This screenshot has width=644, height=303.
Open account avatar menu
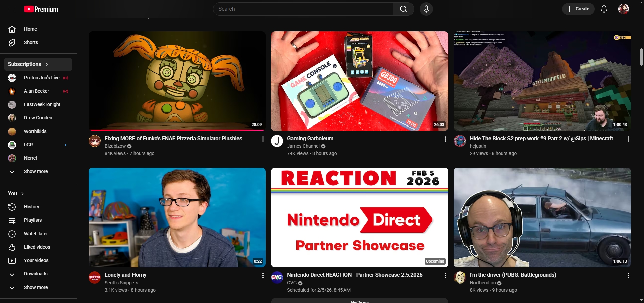tap(623, 9)
